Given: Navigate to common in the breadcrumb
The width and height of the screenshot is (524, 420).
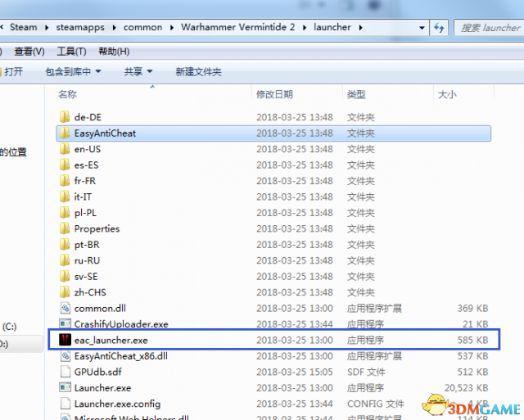Looking at the screenshot, I should pyautogui.click(x=142, y=27).
